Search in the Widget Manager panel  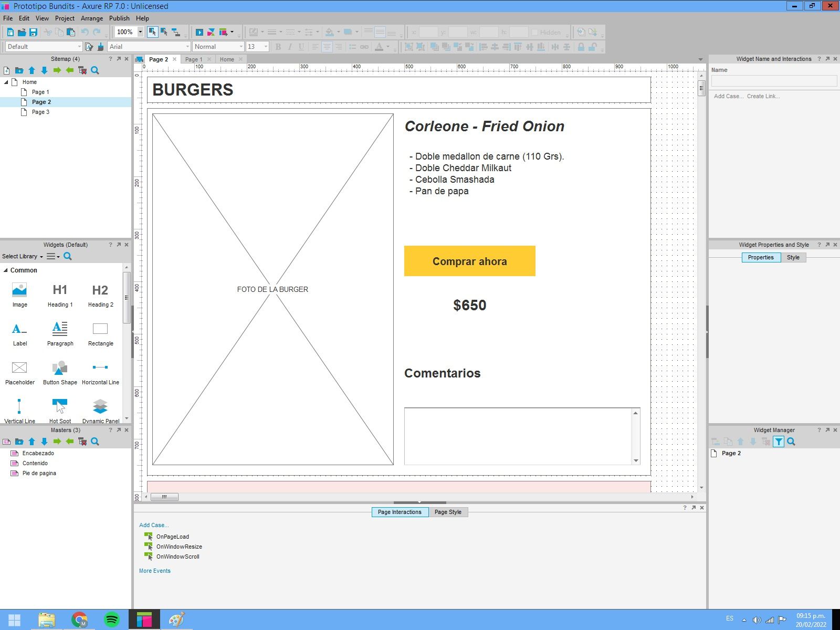click(791, 442)
